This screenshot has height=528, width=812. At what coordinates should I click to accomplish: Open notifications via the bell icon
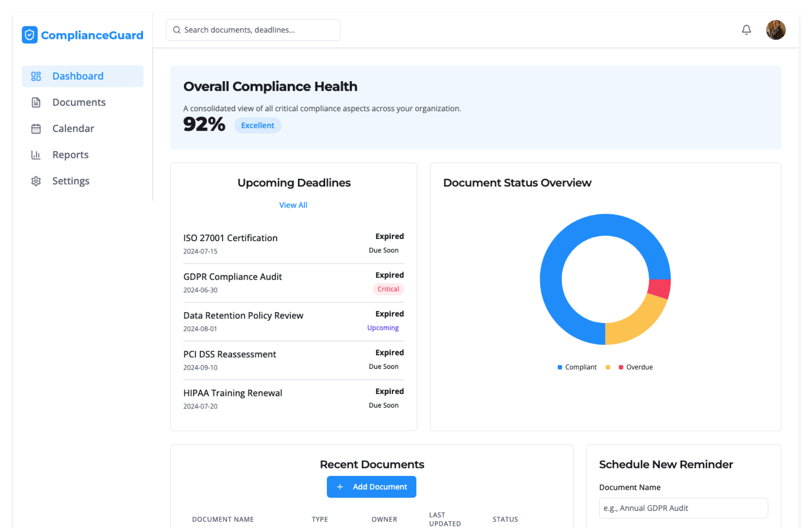(746, 30)
